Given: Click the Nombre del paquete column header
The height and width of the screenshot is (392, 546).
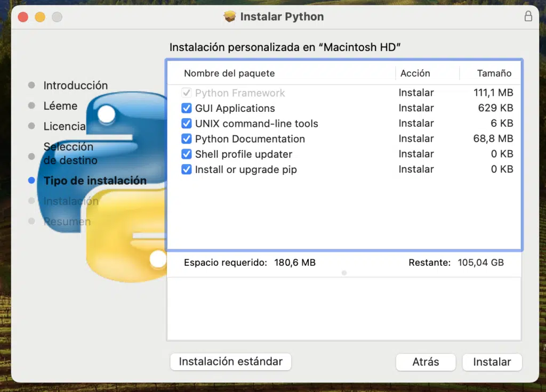Looking at the screenshot, I should 229,73.
